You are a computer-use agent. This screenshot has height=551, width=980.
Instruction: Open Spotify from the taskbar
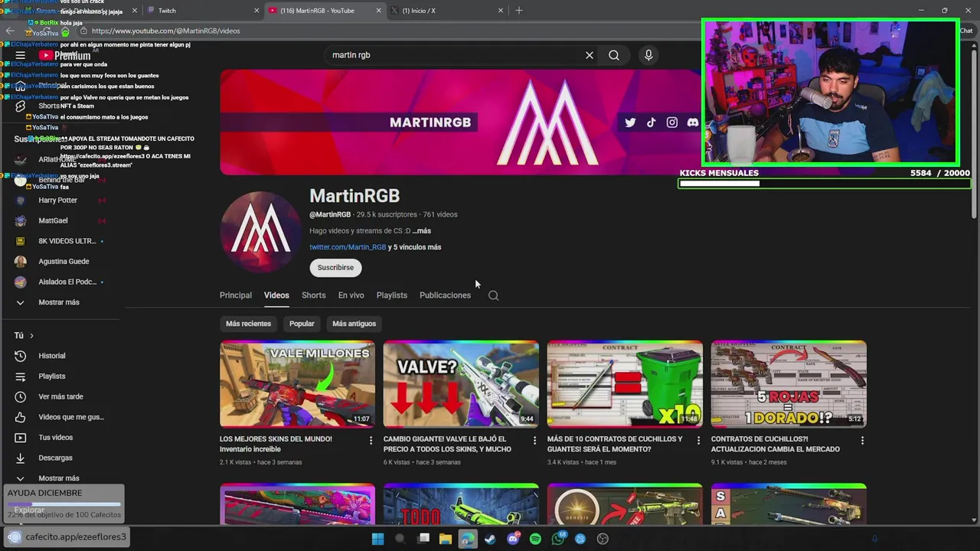pos(535,539)
